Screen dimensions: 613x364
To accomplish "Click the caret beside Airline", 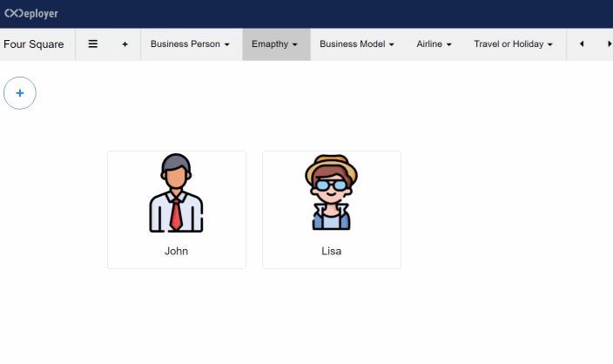I will (449, 44).
